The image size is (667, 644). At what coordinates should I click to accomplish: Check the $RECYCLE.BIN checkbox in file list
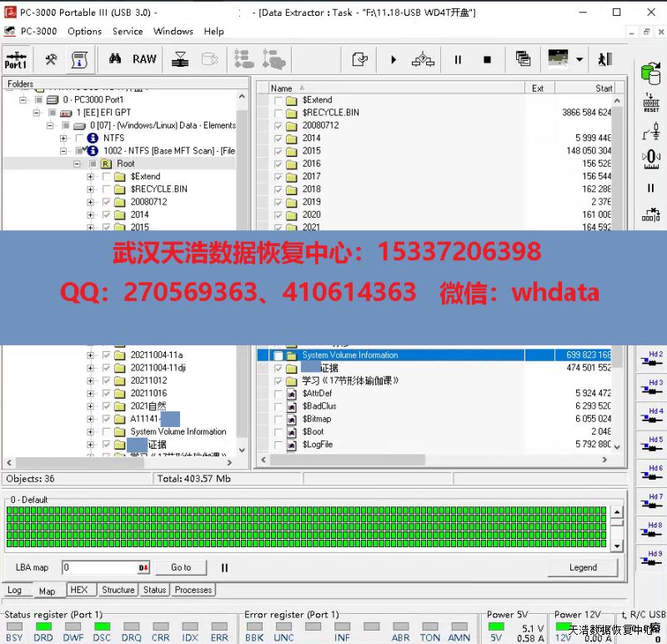click(x=278, y=113)
